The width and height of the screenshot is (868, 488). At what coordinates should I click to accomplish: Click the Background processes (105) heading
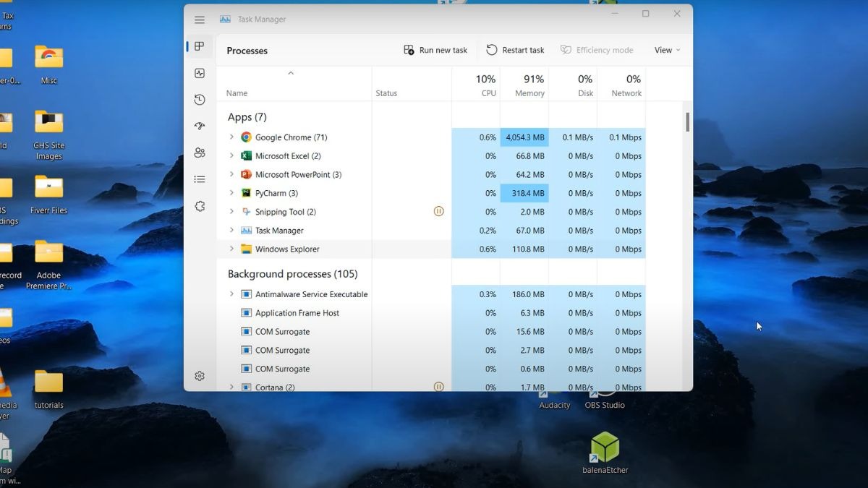point(292,274)
